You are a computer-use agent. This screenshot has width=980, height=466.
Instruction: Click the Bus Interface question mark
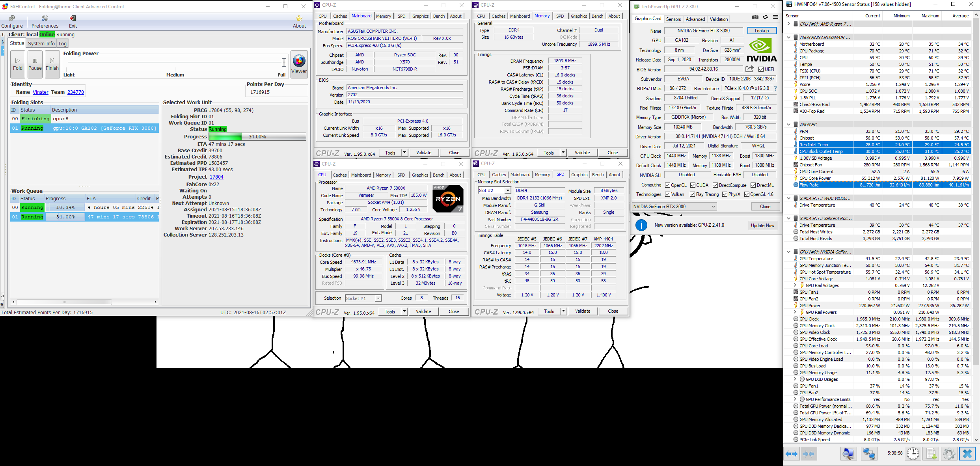tap(775, 88)
